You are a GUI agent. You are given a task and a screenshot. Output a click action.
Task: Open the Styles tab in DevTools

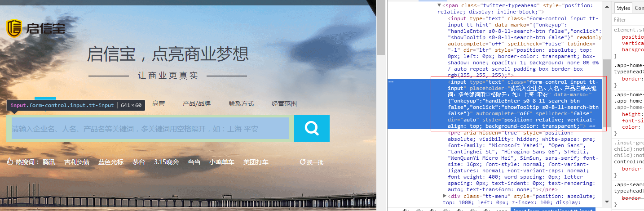point(623,8)
